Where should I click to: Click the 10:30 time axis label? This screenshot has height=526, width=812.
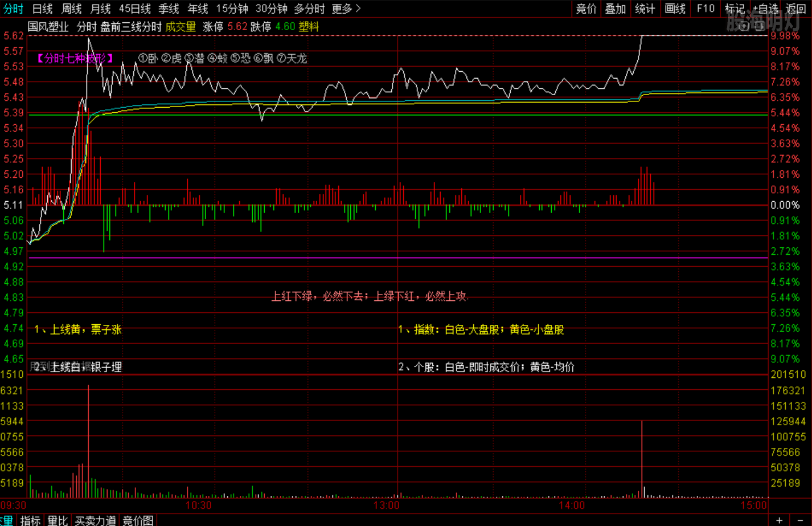[198, 505]
